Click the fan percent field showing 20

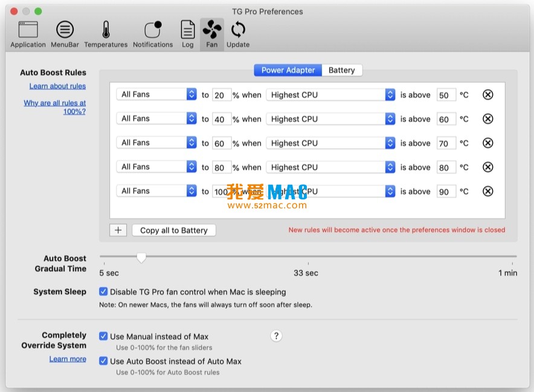pyautogui.click(x=222, y=95)
